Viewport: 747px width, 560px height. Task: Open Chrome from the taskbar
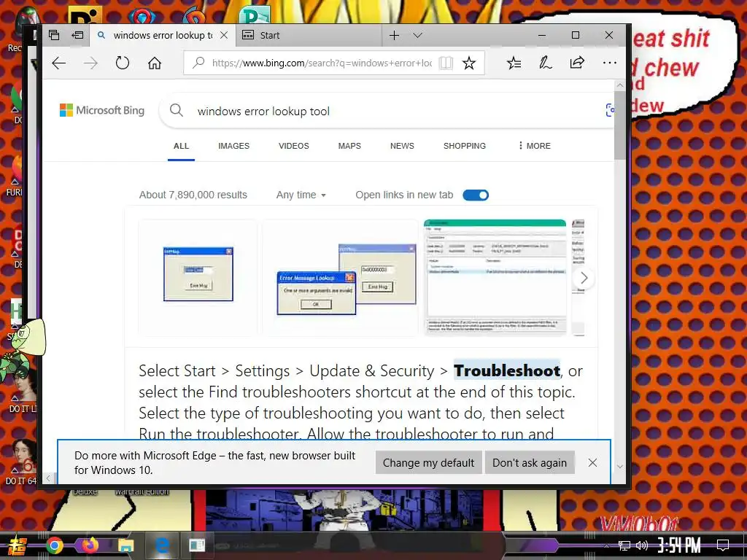[x=54, y=545]
